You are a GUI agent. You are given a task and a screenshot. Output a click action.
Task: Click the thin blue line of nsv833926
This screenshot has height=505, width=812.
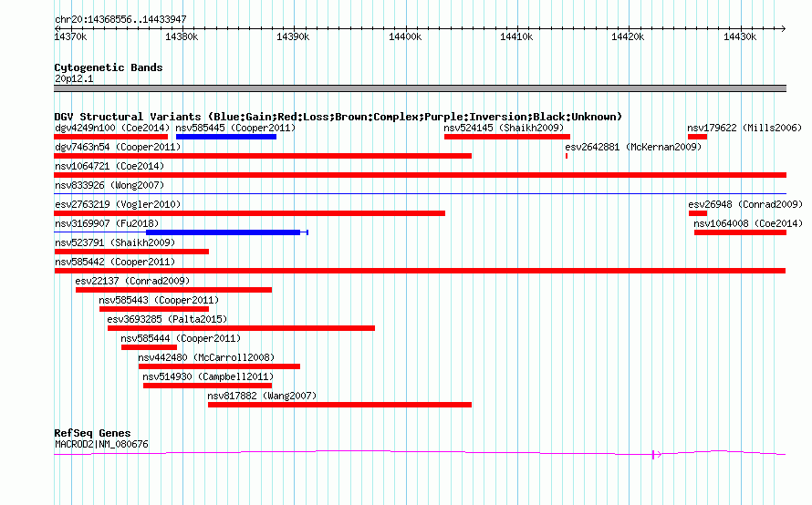click(420, 194)
